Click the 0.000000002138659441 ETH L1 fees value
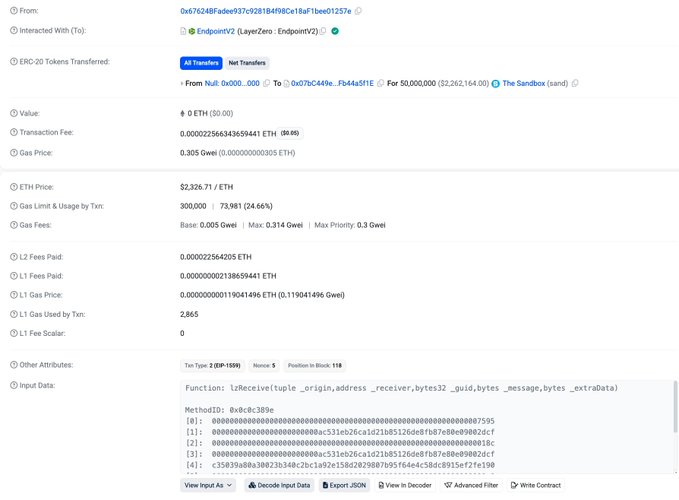Image resolution: width=679 pixels, height=500 pixels. click(228, 276)
